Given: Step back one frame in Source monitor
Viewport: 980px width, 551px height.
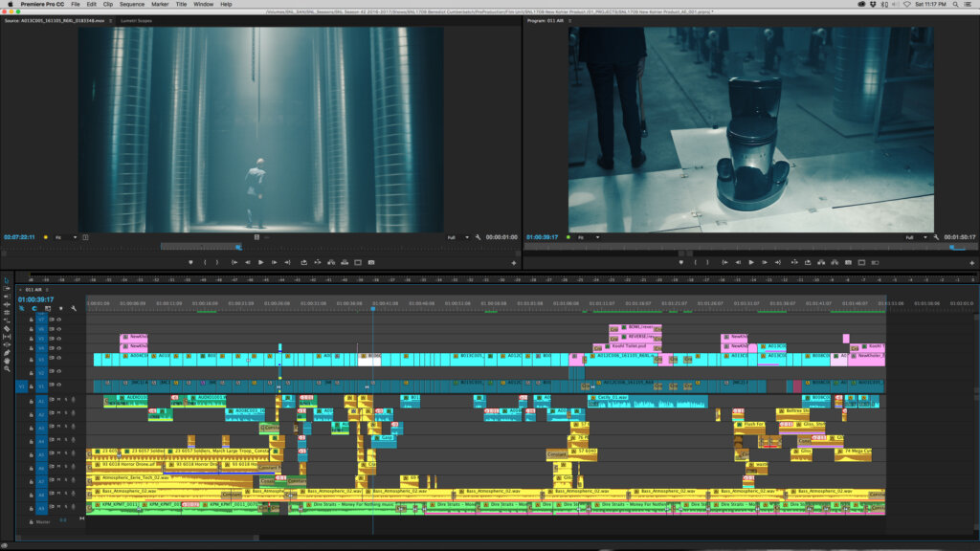Looking at the screenshot, I should pos(248,263).
